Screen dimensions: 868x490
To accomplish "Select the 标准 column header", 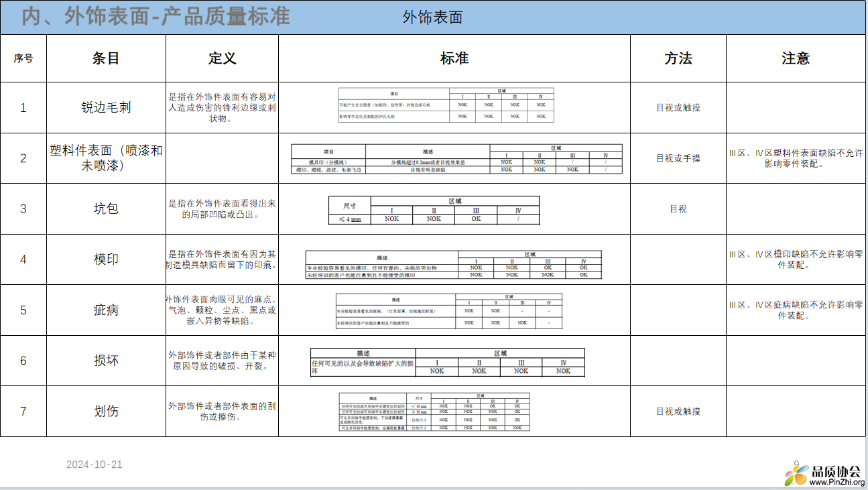I will 454,58.
